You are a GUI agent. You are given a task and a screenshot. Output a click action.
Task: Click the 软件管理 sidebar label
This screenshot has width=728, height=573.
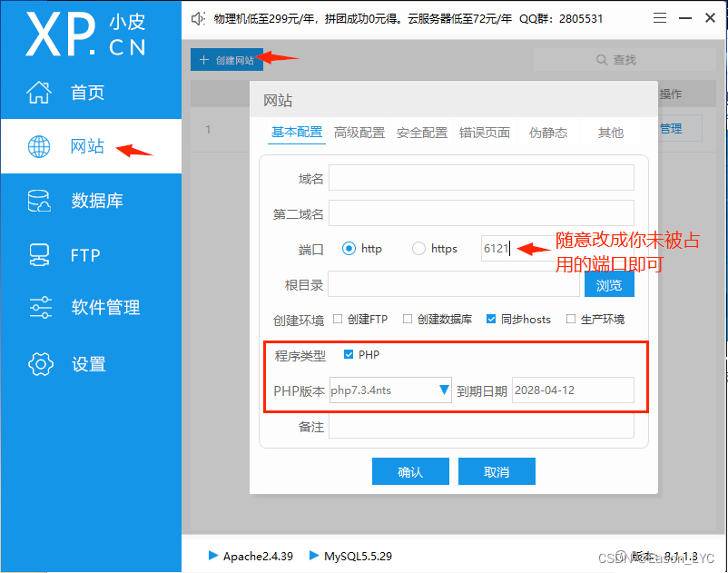click(x=105, y=308)
